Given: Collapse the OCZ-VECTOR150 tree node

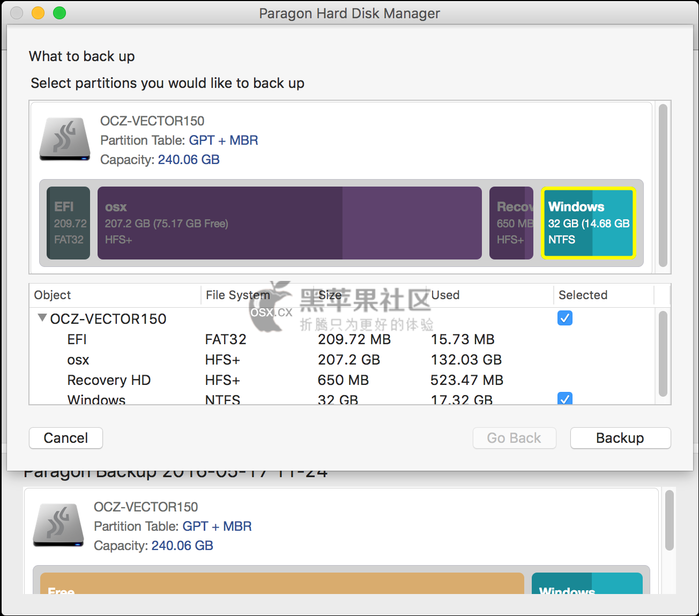Looking at the screenshot, I should pyautogui.click(x=42, y=318).
